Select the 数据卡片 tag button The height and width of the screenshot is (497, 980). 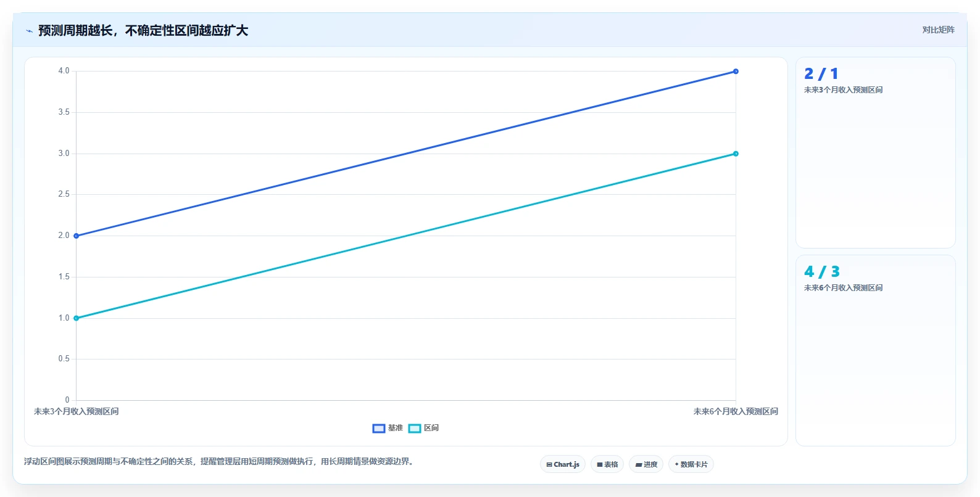coord(691,464)
